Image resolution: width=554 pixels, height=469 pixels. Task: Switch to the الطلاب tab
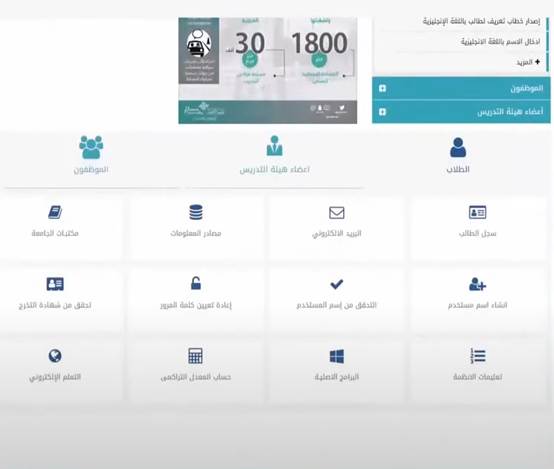pos(458,156)
